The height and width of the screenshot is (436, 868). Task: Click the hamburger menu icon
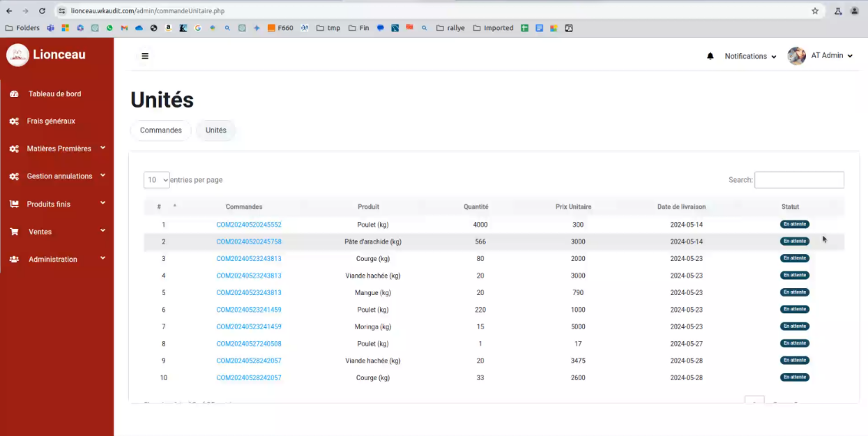[145, 56]
